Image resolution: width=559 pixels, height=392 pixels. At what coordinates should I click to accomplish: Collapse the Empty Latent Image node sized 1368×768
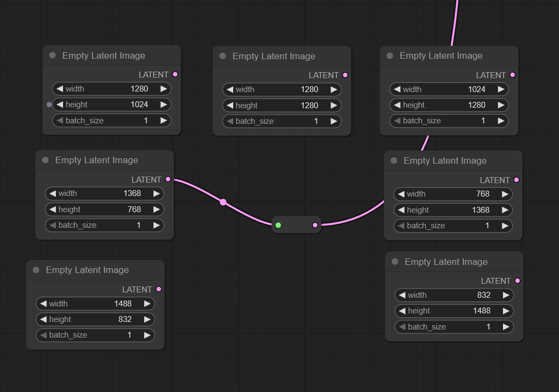[x=45, y=160]
